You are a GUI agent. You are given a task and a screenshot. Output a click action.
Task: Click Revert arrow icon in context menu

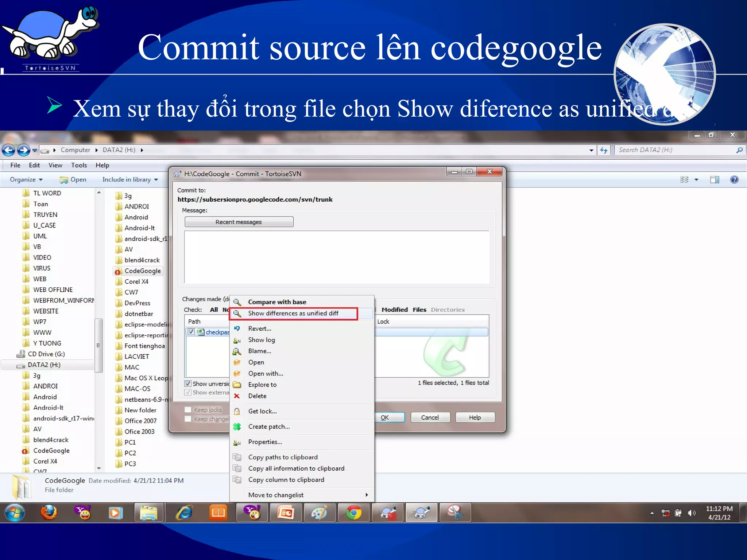point(237,328)
